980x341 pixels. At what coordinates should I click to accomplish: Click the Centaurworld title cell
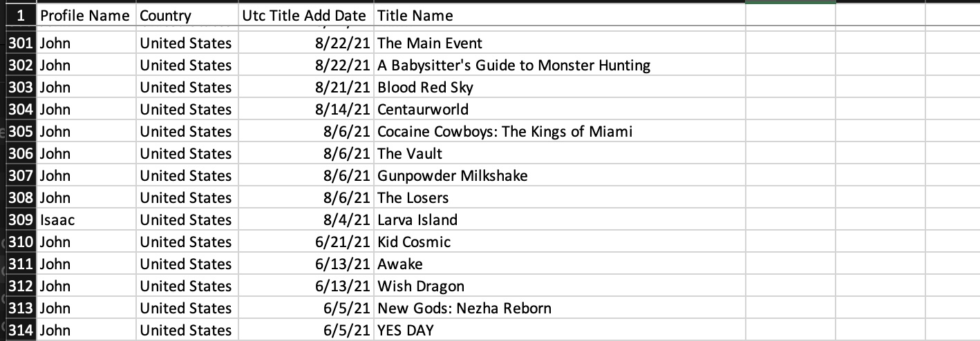point(423,109)
